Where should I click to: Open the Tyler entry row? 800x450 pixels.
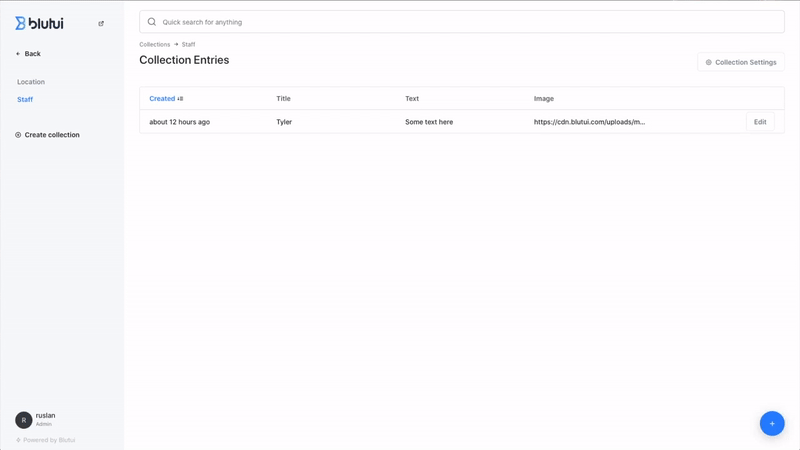[284, 122]
